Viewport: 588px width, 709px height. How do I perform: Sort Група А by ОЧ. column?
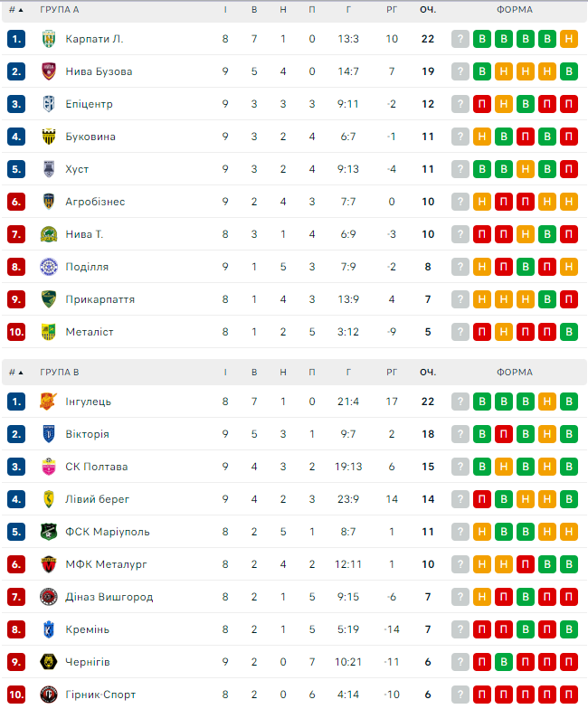tap(427, 10)
